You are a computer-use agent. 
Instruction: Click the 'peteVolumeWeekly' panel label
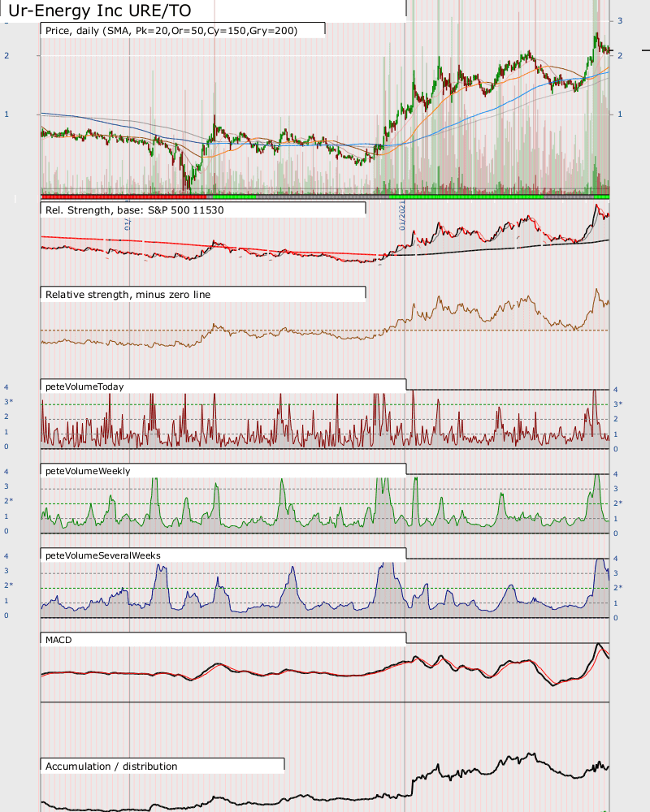pyautogui.click(x=88, y=471)
